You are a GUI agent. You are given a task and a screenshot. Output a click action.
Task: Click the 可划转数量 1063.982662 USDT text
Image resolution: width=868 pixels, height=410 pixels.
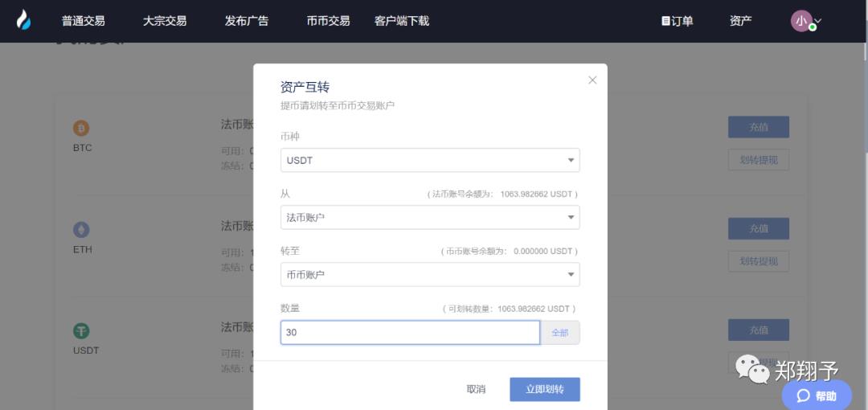click(x=510, y=309)
